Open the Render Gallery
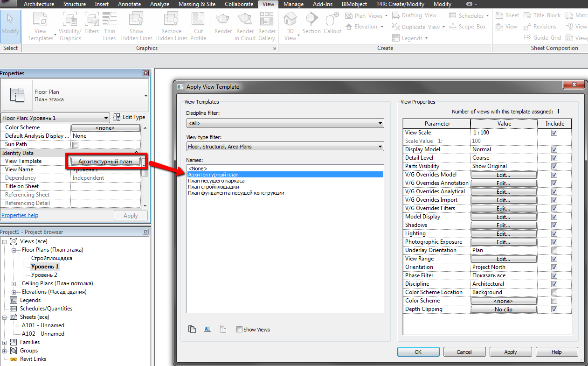This screenshot has height=366, width=588. [267, 26]
